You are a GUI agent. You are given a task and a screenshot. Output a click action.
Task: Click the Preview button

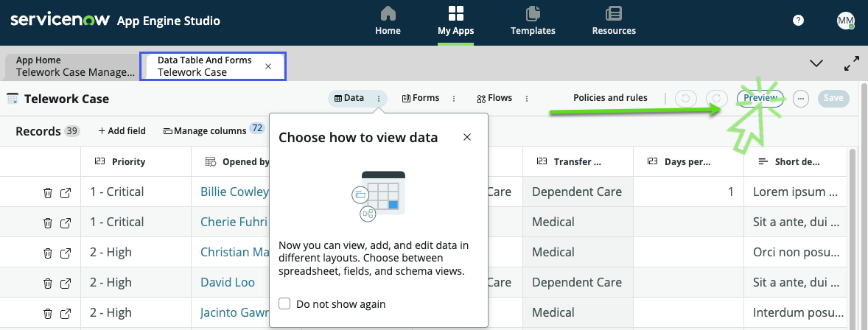coord(760,99)
